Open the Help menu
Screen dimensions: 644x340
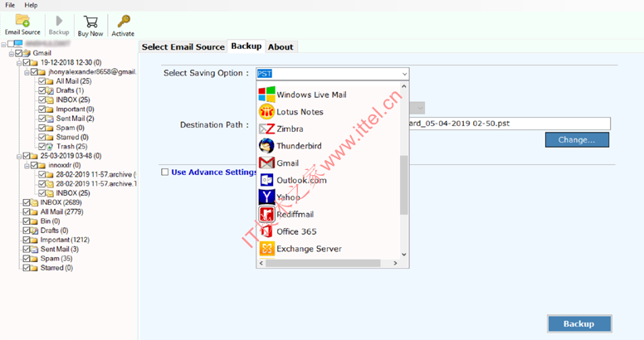click(31, 5)
